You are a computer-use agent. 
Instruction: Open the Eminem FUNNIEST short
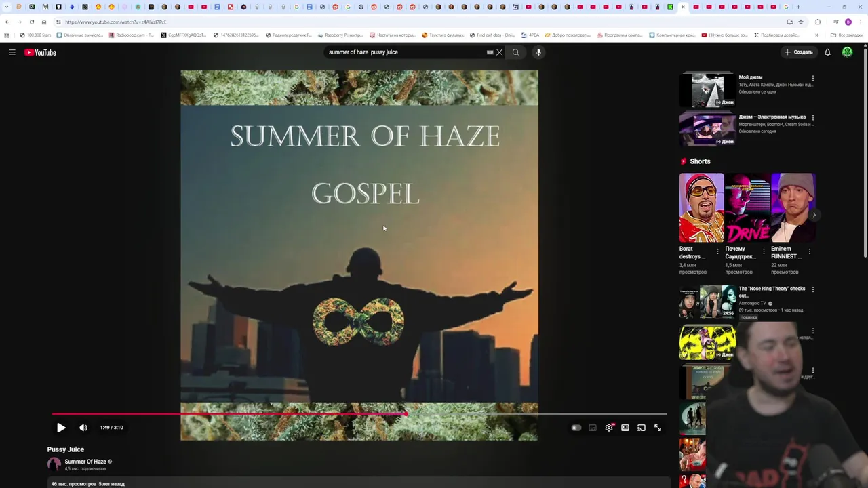click(x=793, y=207)
